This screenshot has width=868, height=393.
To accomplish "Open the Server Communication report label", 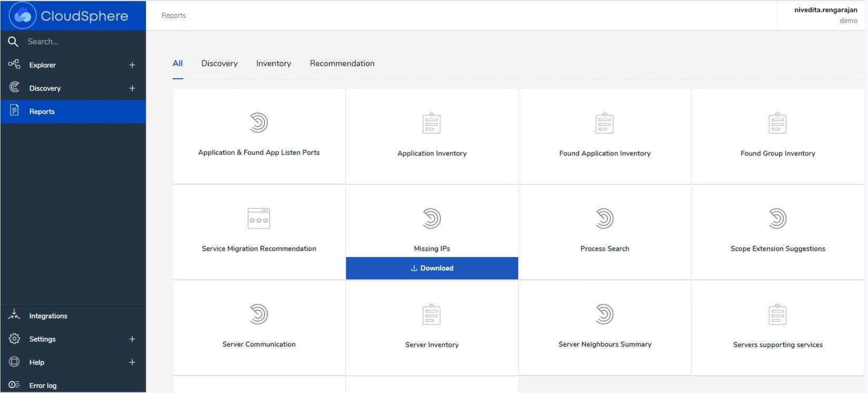I will (259, 344).
